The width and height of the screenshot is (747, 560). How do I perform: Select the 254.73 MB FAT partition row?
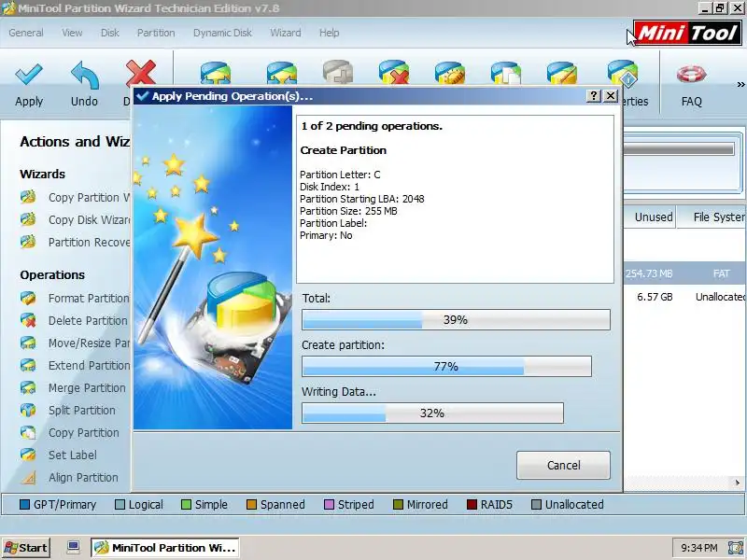pos(685,273)
